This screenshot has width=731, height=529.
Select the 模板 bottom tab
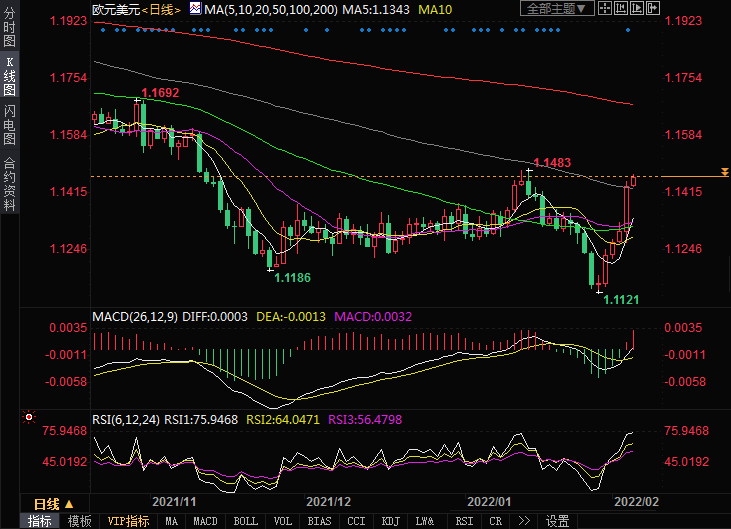80,521
